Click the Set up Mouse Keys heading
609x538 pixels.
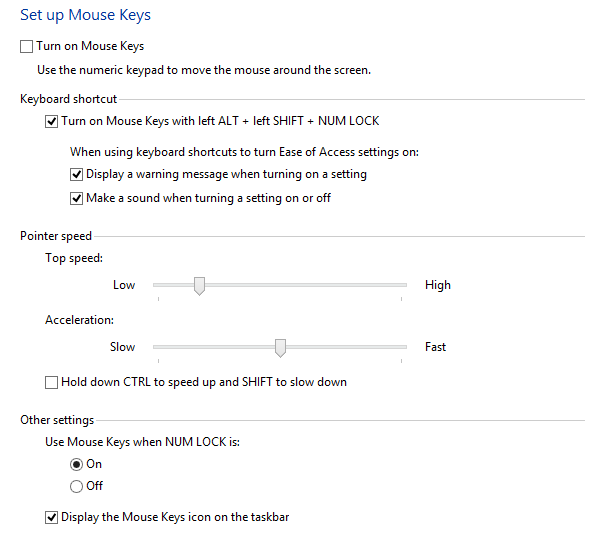[x=86, y=16]
